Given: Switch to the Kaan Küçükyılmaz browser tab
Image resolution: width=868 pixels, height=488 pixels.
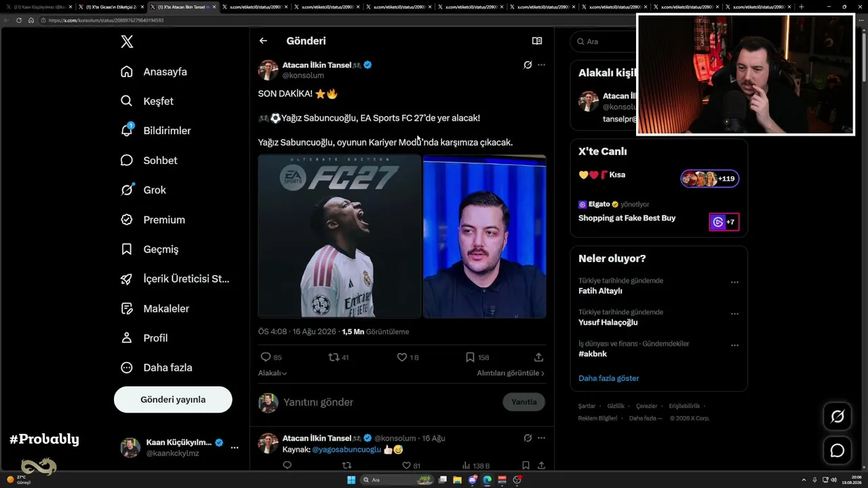Looking at the screenshot, I should (39, 7).
